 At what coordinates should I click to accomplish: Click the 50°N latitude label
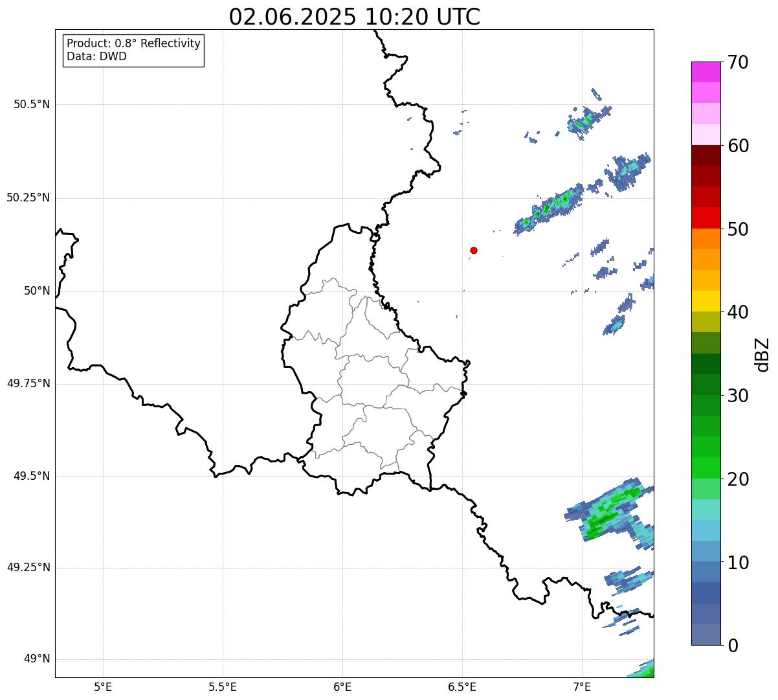(x=37, y=291)
